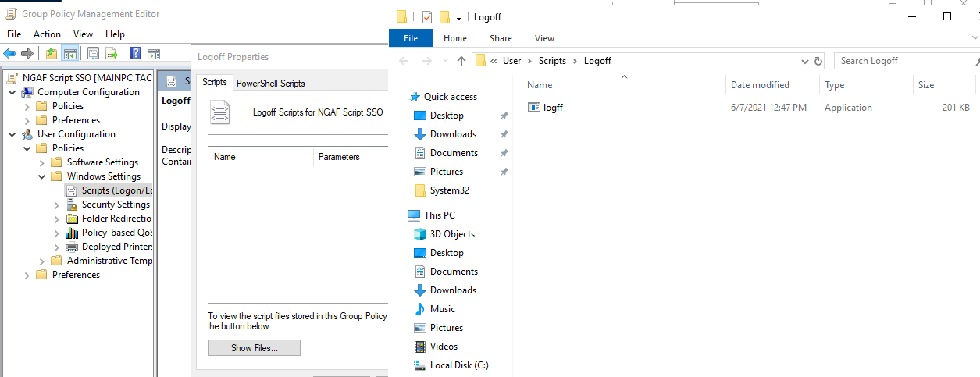980x377 pixels.
Task: Collapse the Computer Configuration tree node
Action: point(12,92)
